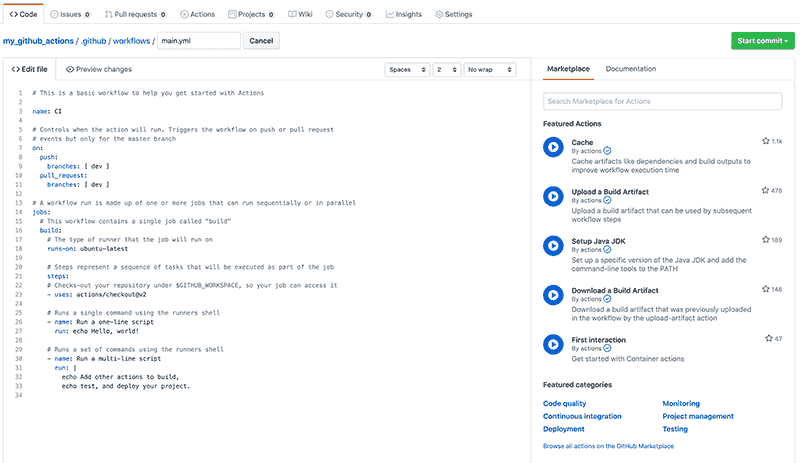
Task: Switch to the Preview changes tab
Action: (x=98, y=70)
